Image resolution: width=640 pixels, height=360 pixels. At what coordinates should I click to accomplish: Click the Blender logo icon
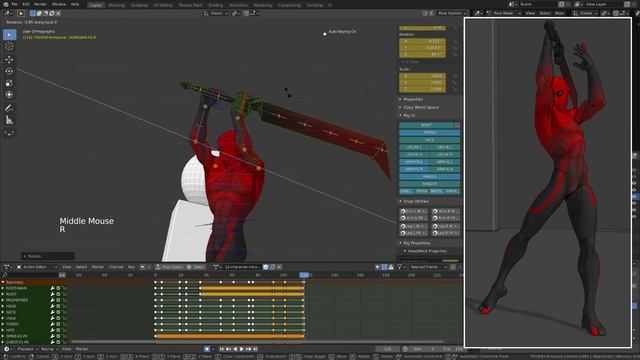click(x=5, y=4)
